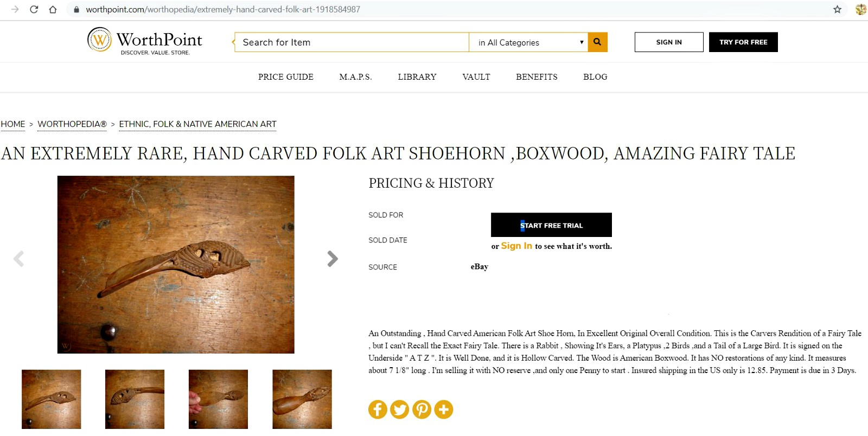Share the listing on Facebook
This screenshot has width=868, height=436.
click(x=378, y=409)
